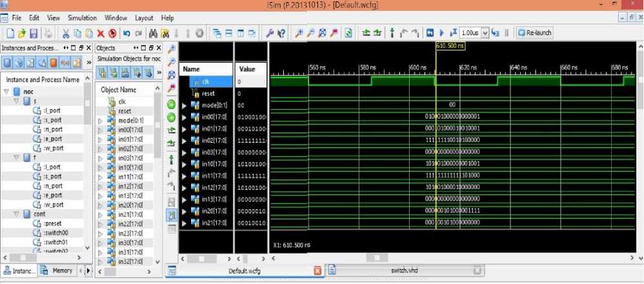Click the simulation run time input field
The image size is (644, 284).
click(470, 33)
